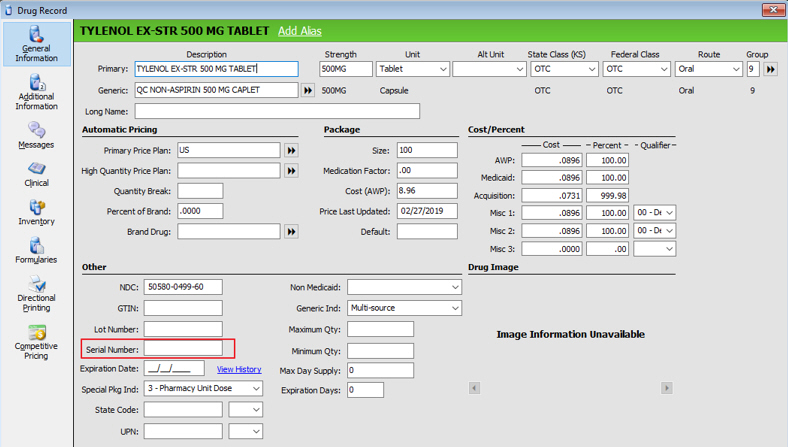Click the Cost (AWP) field showing 8.96

coord(427,191)
